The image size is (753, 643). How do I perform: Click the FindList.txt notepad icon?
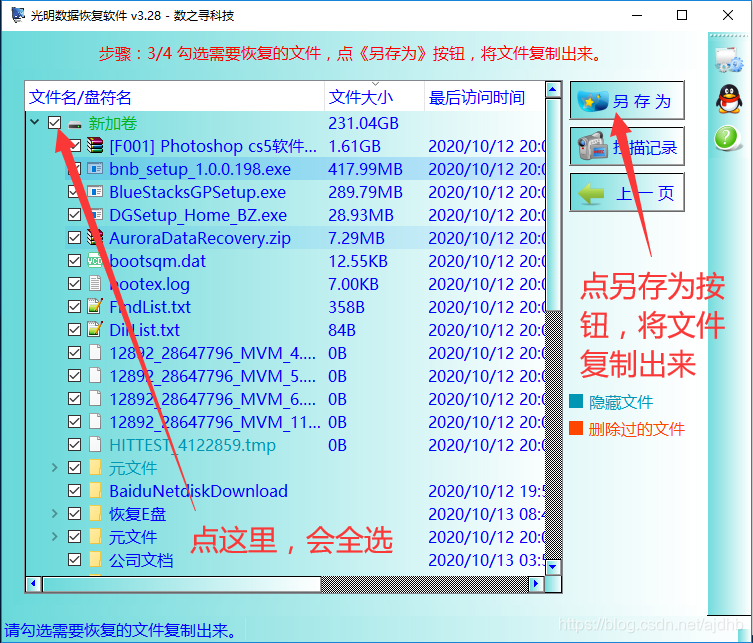(x=95, y=306)
